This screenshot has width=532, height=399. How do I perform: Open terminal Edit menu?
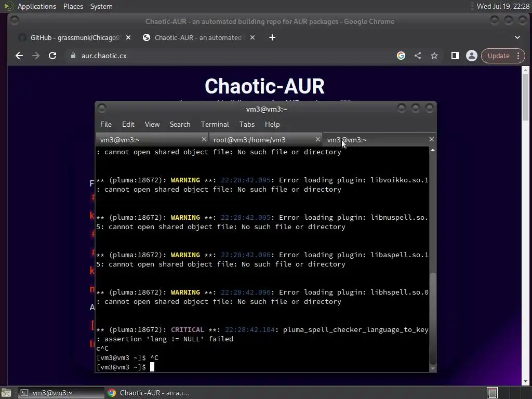coord(128,124)
